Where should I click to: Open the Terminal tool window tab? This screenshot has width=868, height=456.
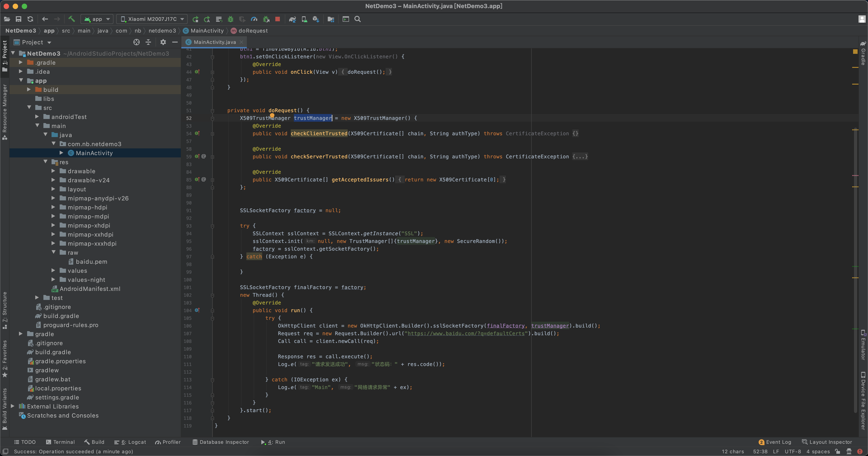[60, 442]
